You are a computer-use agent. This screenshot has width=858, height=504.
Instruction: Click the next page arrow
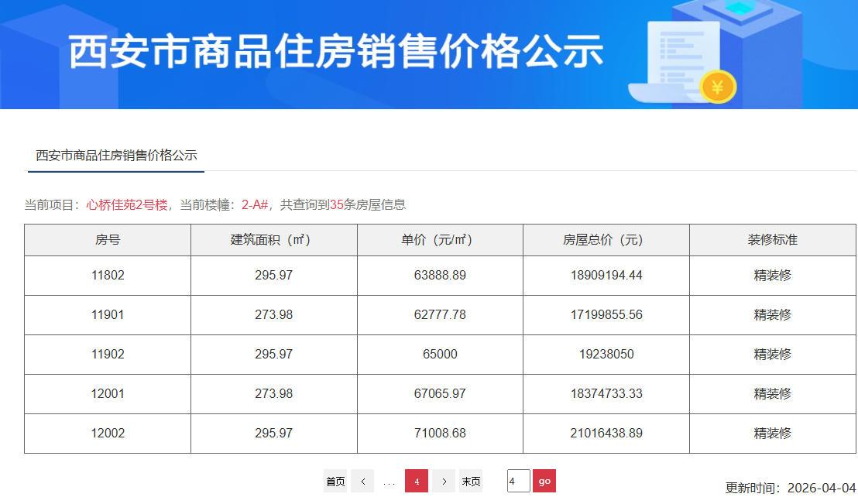[444, 481]
